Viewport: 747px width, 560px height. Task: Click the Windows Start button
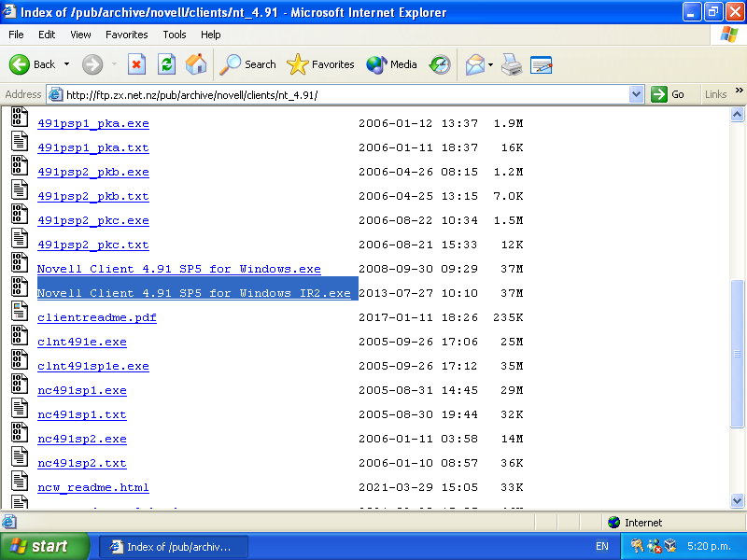click(x=44, y=546)
